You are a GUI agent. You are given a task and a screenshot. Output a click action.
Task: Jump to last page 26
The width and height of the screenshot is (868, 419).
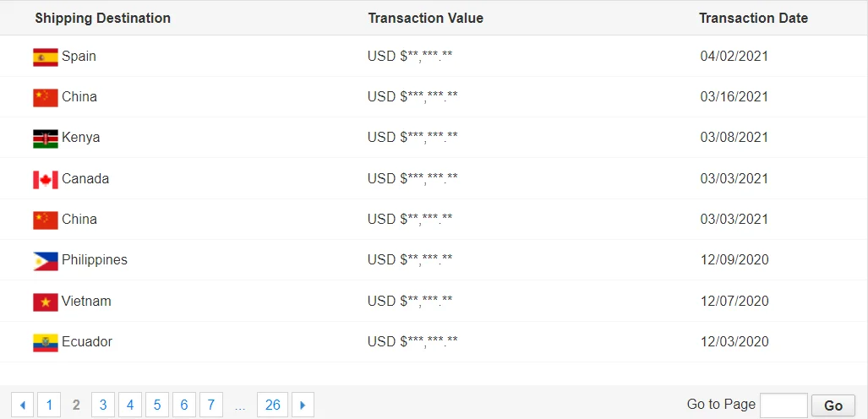tap(272, 405)
